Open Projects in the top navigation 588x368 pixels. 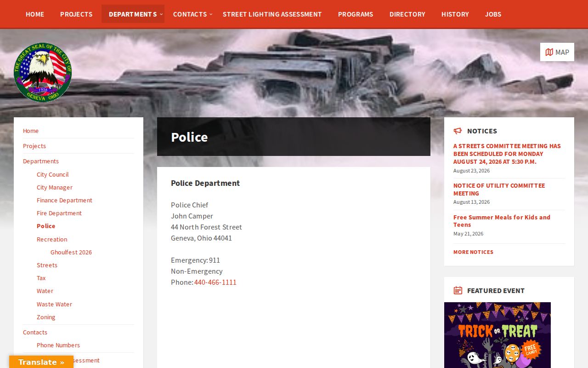pyautogui.click(x=76, y=14)
